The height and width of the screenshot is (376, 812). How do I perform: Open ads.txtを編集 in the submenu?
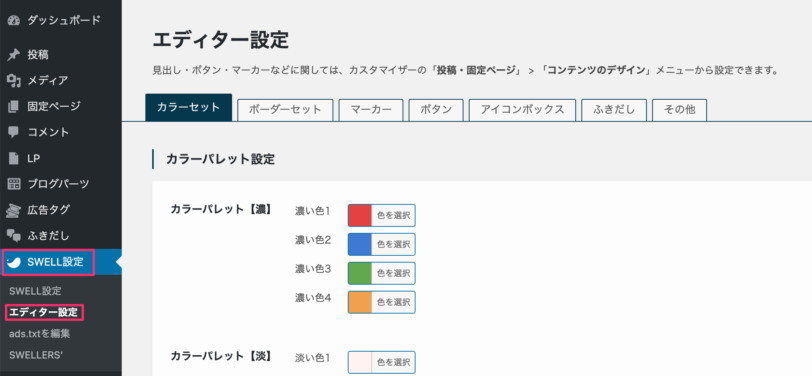[39, 334]
